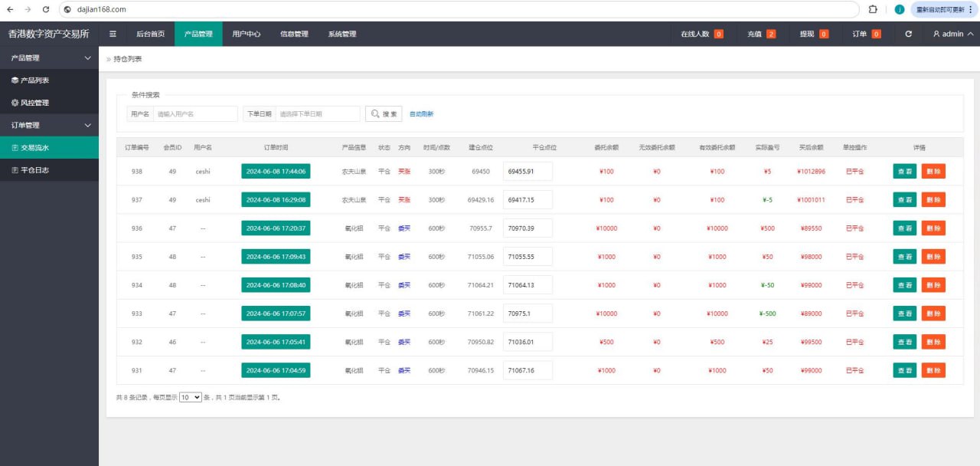980x466 pixels.
Task: Click the browser reload page icon
Action: click(46, 9)
